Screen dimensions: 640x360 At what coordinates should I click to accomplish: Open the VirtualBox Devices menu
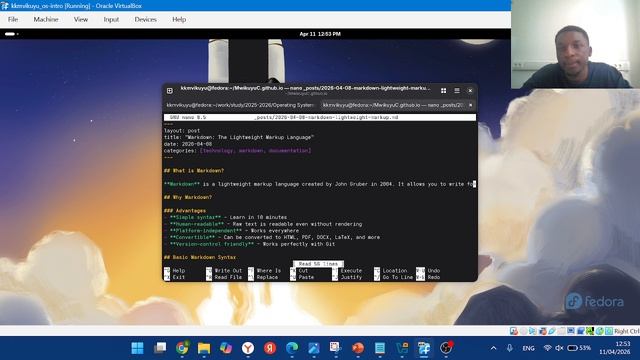click(145, 19)
